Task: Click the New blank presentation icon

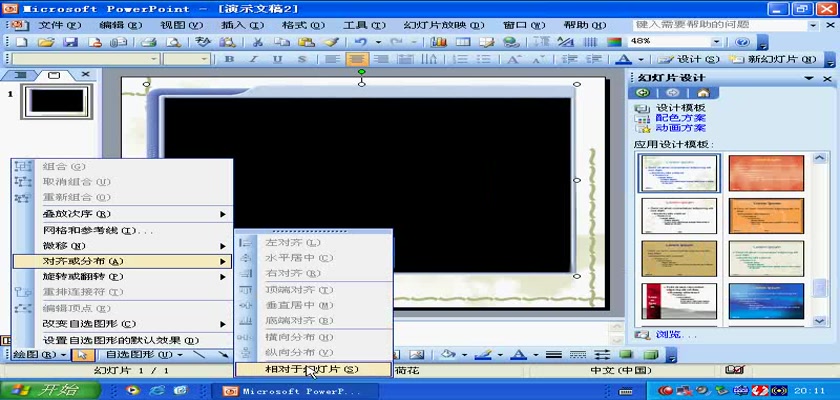Action: pyautogui.click(x=22, y=42)
